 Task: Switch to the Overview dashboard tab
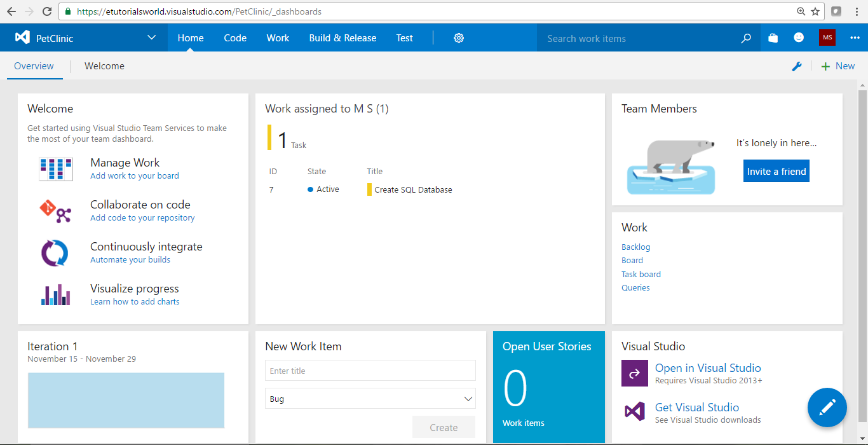pyautogui.click(x=34, y=66)
